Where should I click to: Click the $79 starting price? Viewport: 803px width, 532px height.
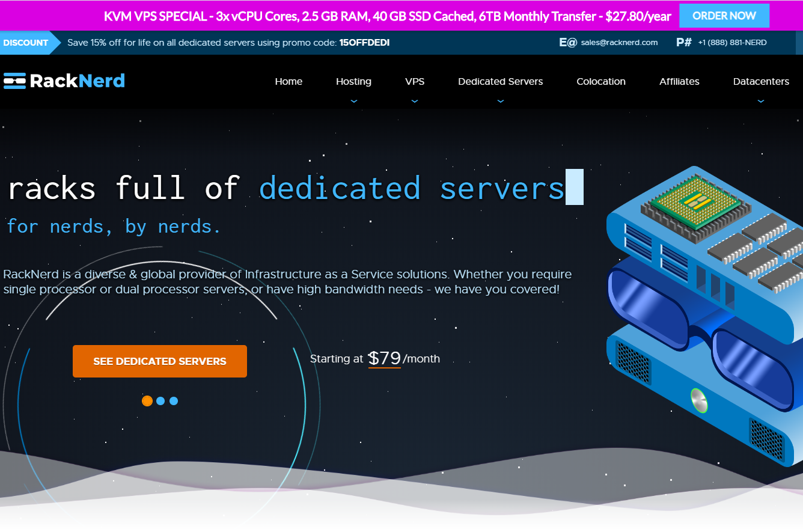click(x=385, y=358)
